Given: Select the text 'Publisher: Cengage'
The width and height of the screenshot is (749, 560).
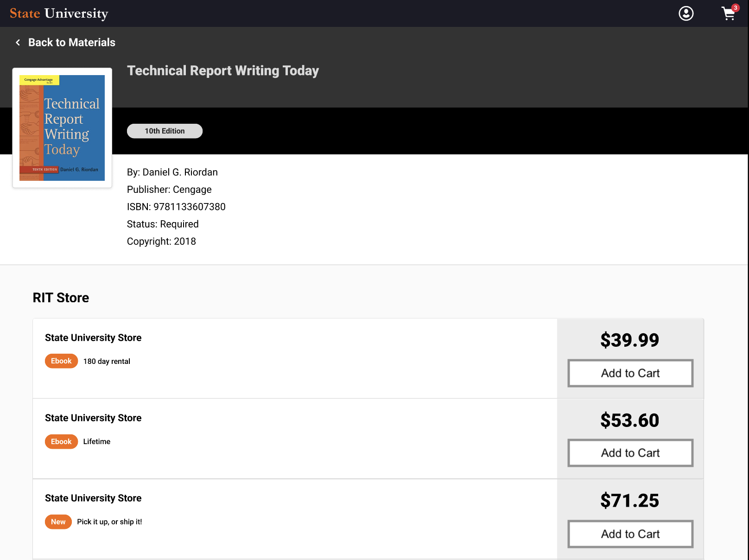Looking at the screenshot, I should (169, 190).
